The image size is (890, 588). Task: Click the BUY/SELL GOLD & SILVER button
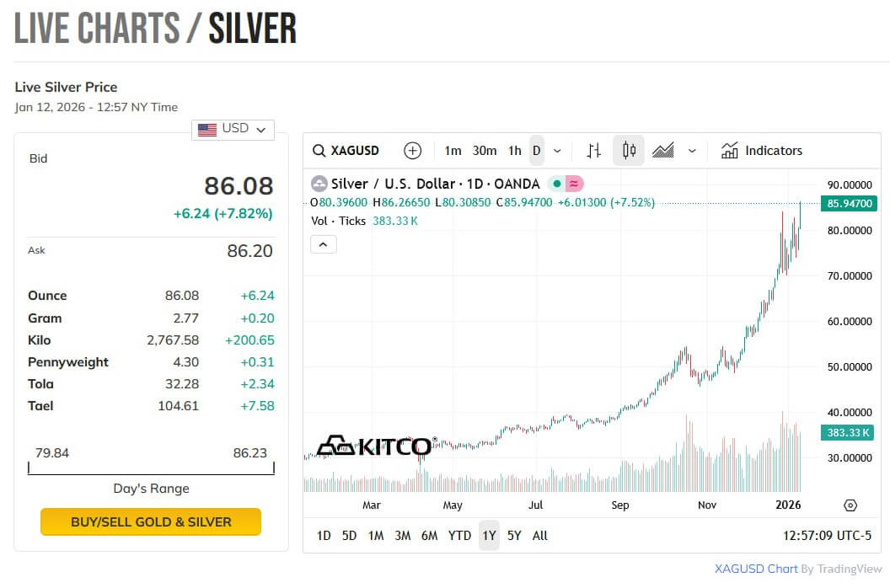click(151, 521)
